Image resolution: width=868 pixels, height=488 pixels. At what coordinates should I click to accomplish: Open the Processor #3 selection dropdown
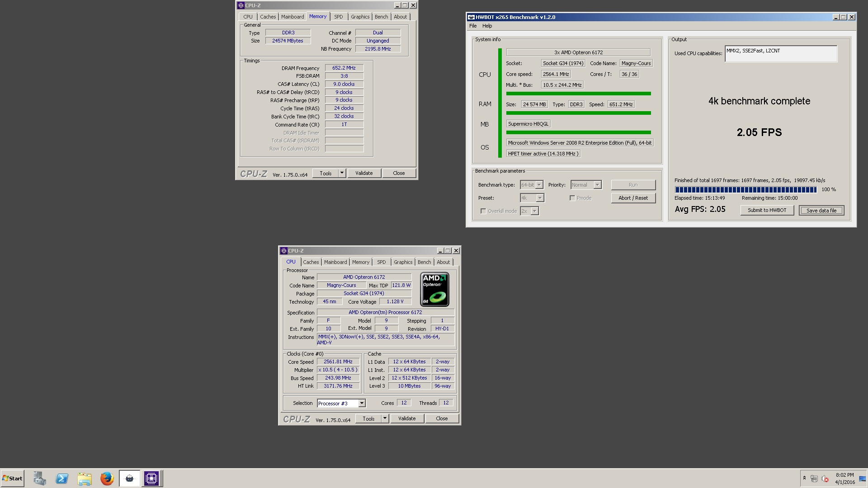point(362,404)
